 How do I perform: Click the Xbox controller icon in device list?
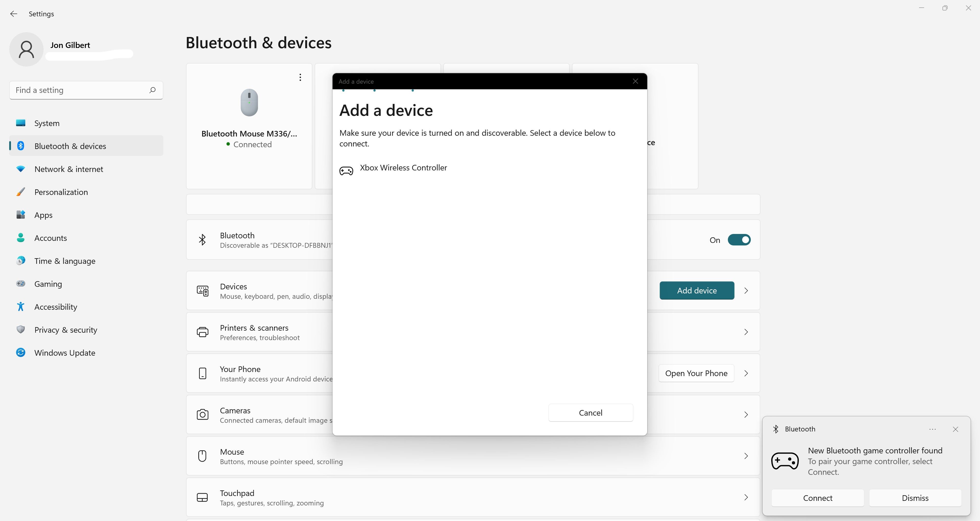tap(346, 171)
